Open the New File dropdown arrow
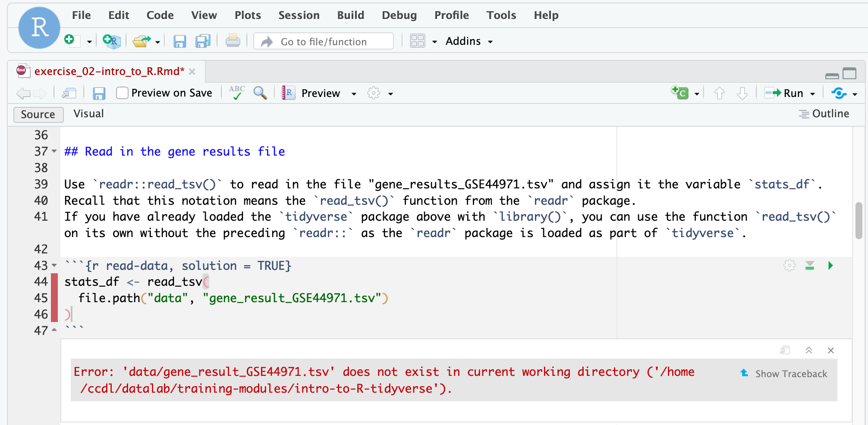 [x=89, y=42]
